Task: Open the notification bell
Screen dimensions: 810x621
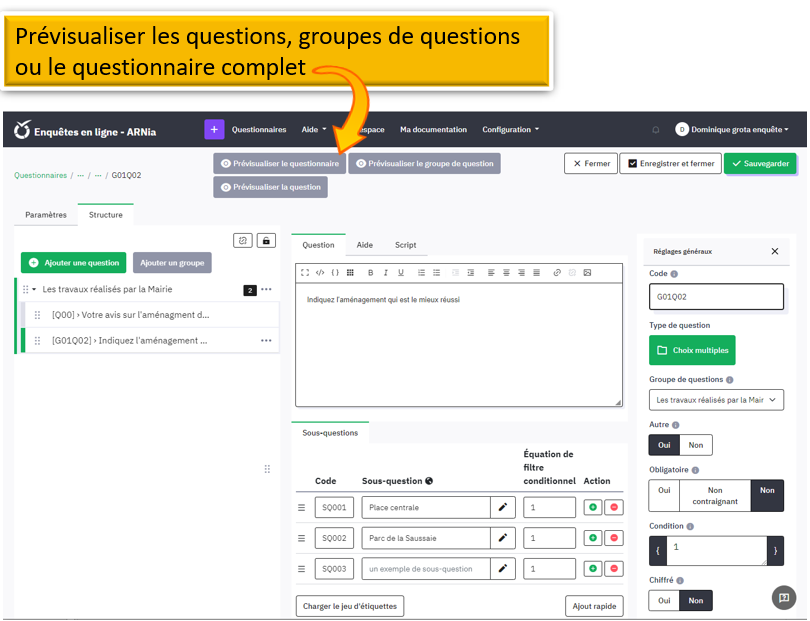Action: (x=656, y=130)
